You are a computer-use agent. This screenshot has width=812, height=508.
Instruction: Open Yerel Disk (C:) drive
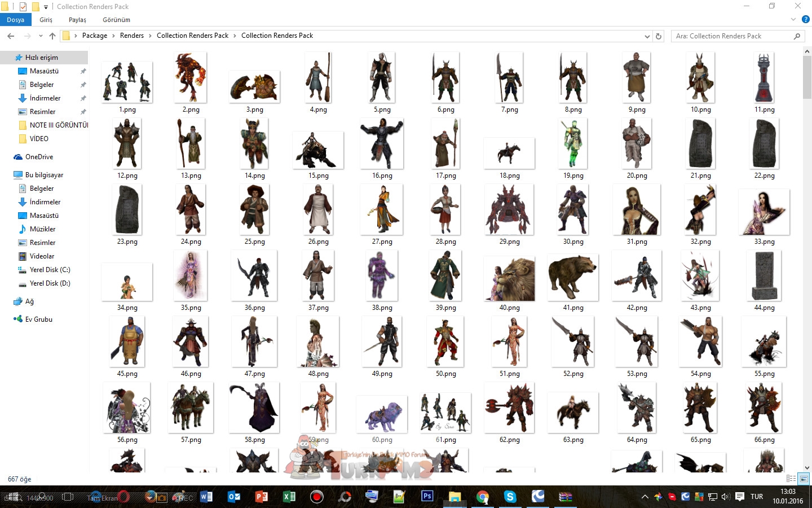click(x=50, y=270)
